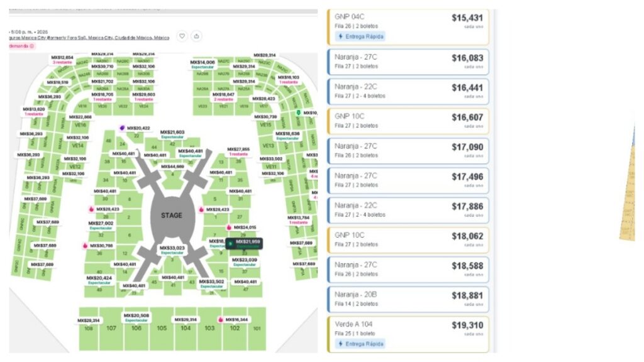
Task: Click the lightning icon on GNP 04C listing
Action: [341, 36]
